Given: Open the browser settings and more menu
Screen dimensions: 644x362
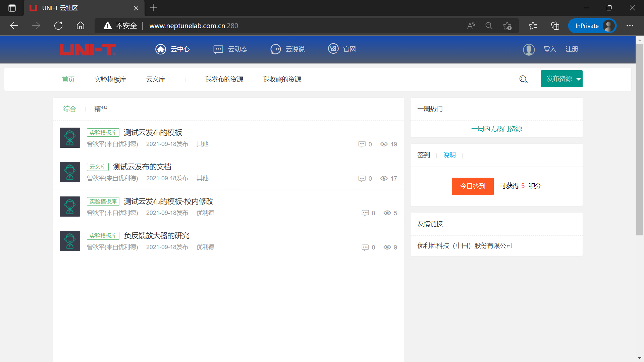Looking at the screenshot, I should click(630, 26).
